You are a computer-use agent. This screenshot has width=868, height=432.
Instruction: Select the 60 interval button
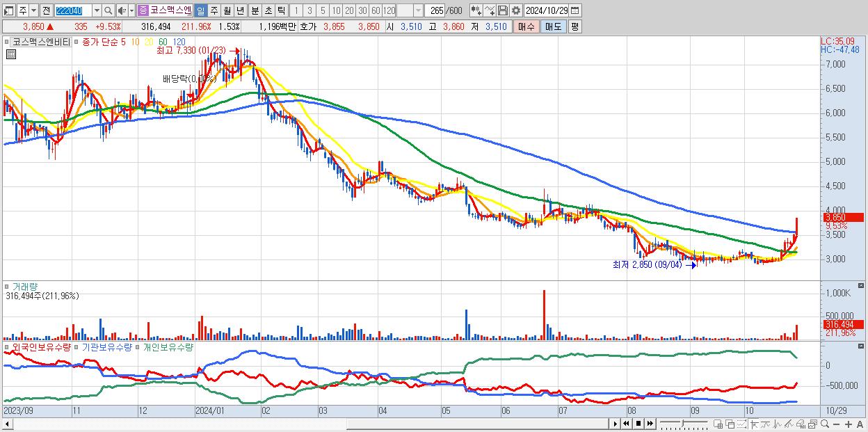coord(376,10)
